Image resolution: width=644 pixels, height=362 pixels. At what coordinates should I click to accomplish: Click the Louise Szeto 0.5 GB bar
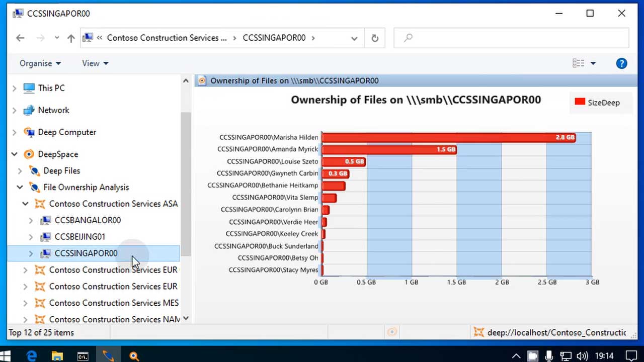point(344,161)
